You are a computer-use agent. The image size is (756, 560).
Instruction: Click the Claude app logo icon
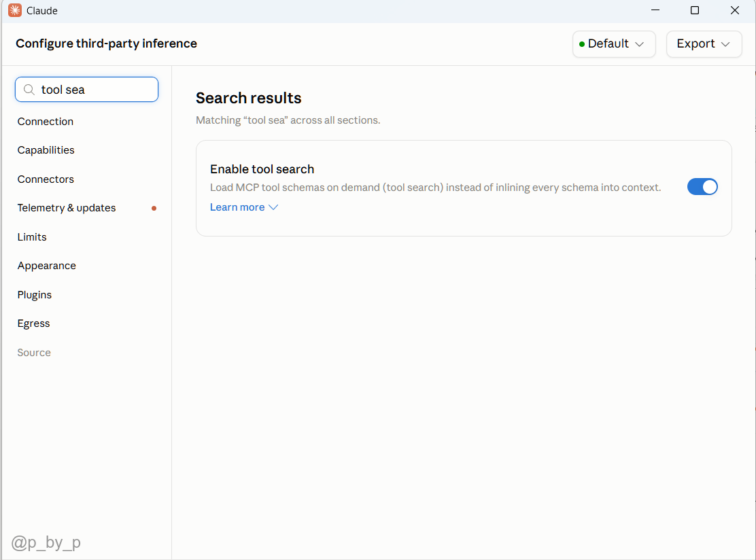point(15,10)
